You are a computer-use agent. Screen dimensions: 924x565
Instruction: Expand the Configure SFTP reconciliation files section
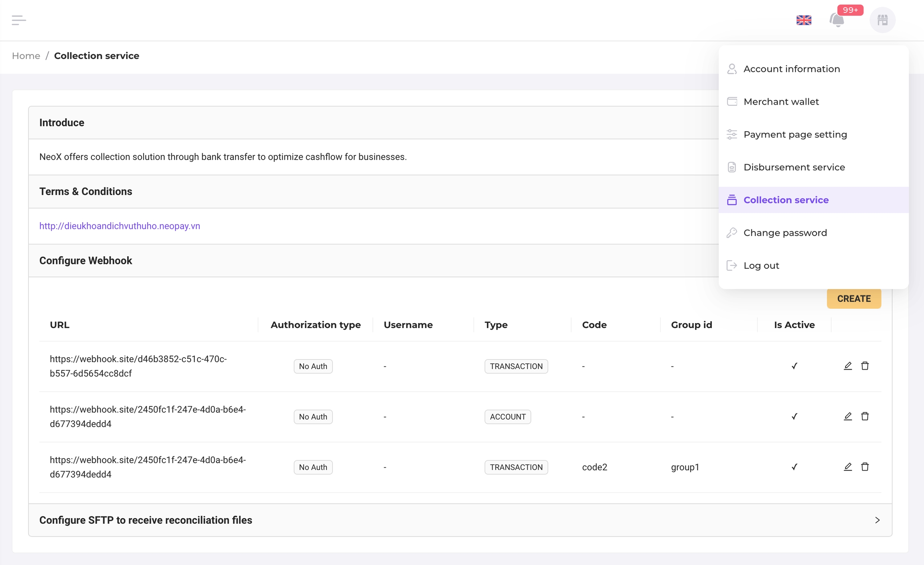coord(460,520)
